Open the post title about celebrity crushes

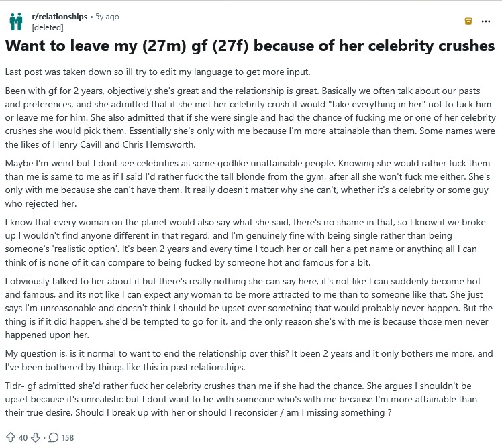[250, 46]
